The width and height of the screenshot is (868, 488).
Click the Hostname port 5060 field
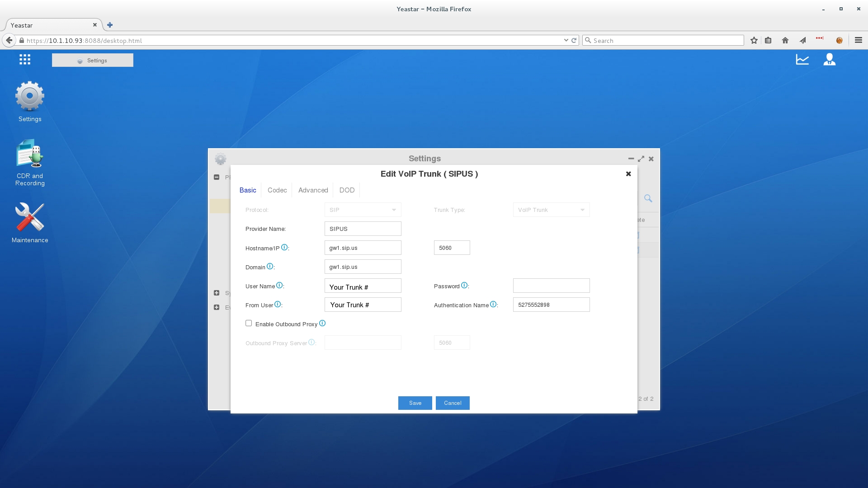point(452,248)
